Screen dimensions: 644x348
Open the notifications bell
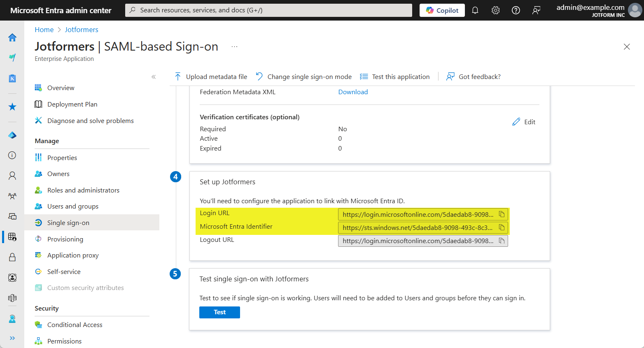(475, 10)
